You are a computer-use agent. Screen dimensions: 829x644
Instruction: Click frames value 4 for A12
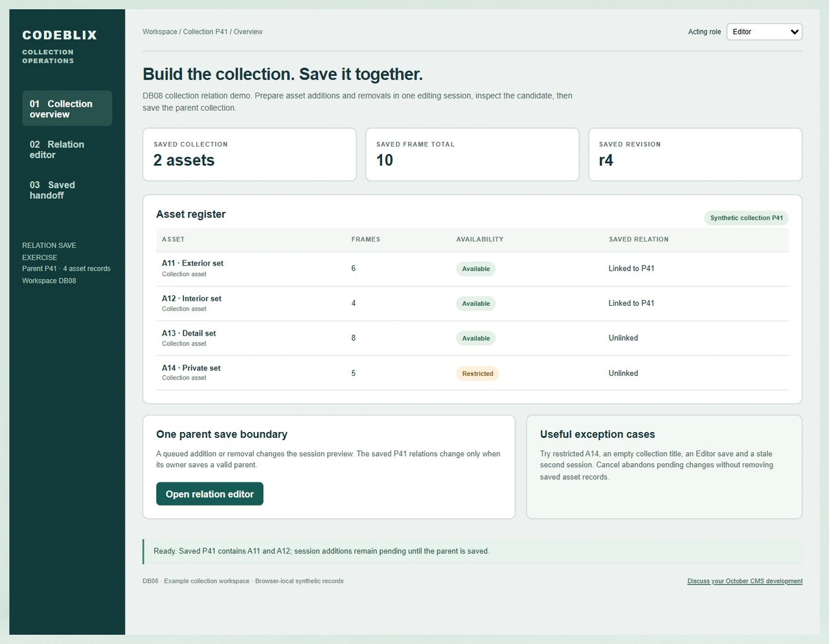(353, 303)
